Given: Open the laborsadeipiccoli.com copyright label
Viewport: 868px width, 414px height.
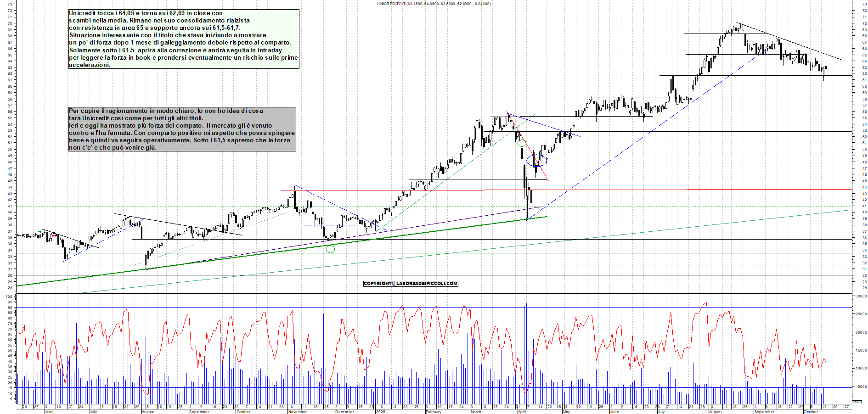Looking at the screenshot, I should 411,284.
